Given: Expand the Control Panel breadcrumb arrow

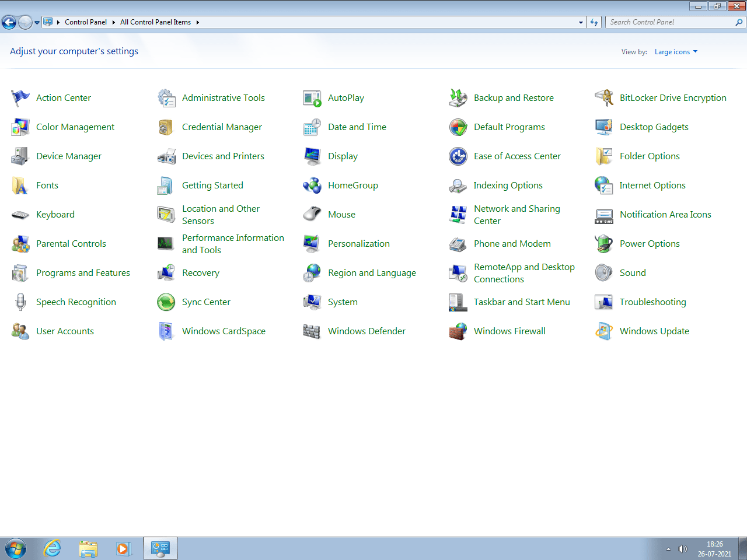Looking at the screenshot, I should pos(113,22).
